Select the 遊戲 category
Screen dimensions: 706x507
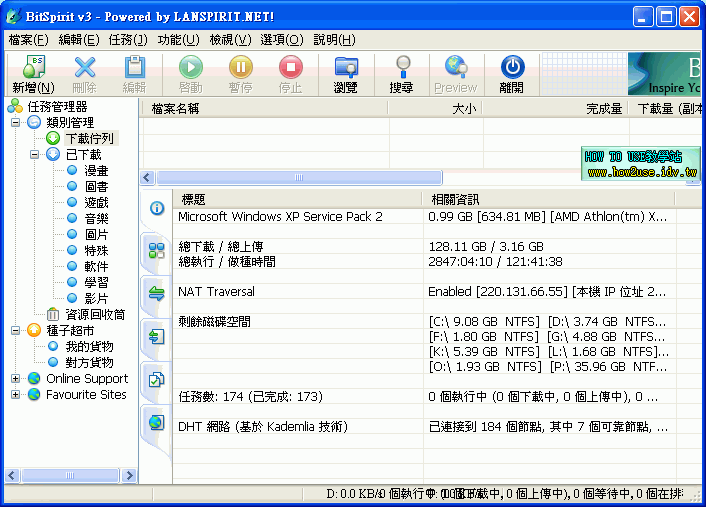[x=96, y=203]
